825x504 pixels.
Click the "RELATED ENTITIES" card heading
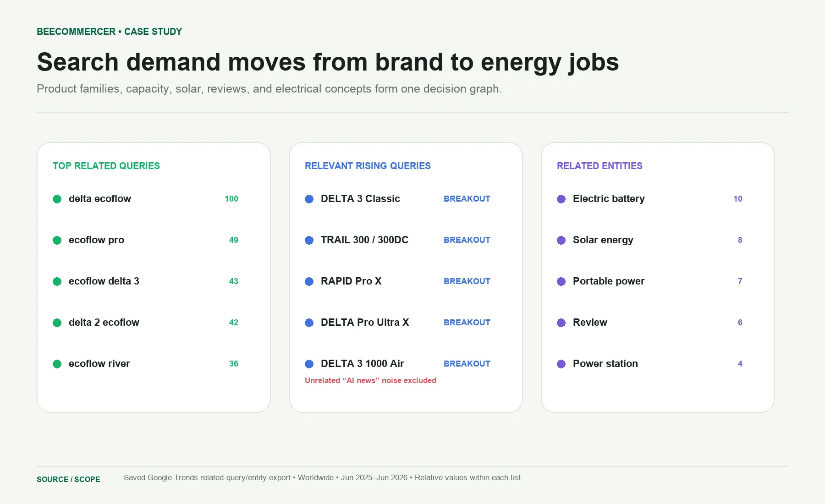coord(599,166)
